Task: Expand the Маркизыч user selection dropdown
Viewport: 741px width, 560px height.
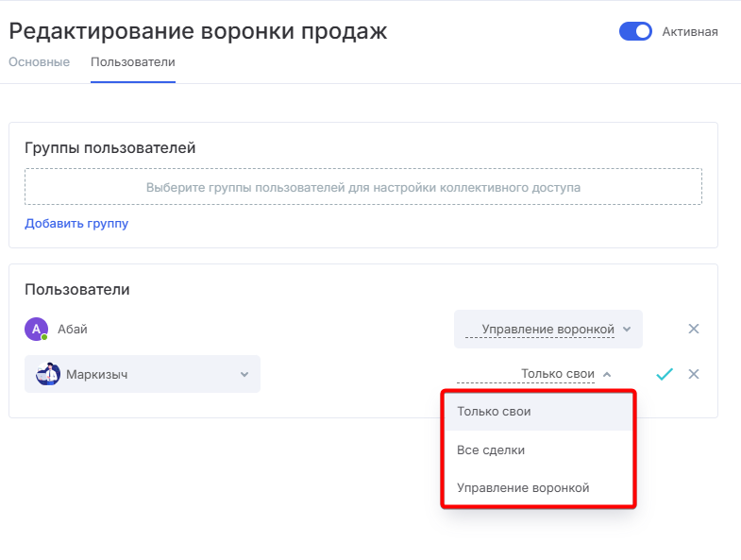Action: (x=143, y=374)
